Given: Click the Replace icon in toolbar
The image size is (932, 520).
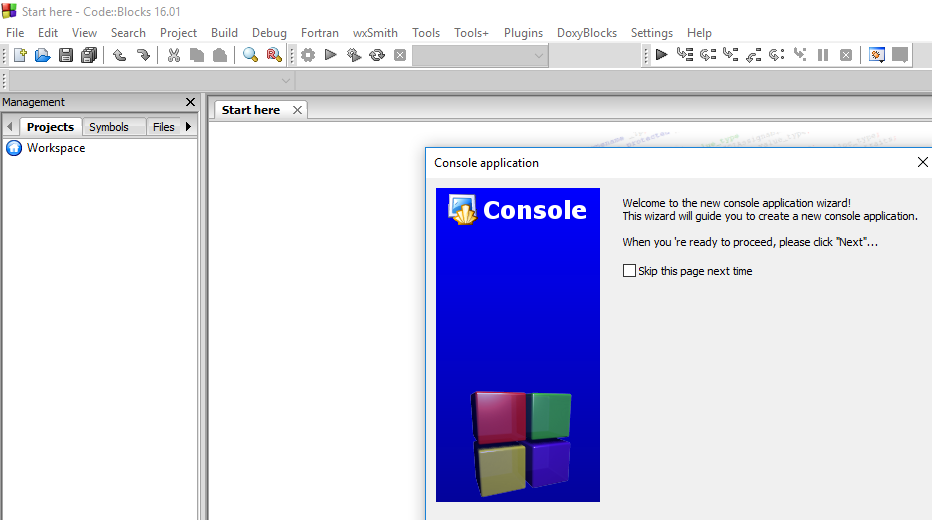Looking at the screenshot, I should [x=274, y=55].
